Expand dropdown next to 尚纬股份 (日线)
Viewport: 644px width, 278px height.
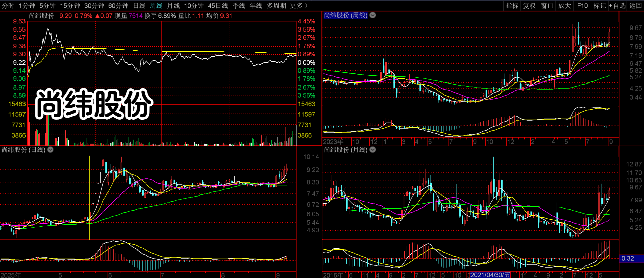tap(50, 150)
